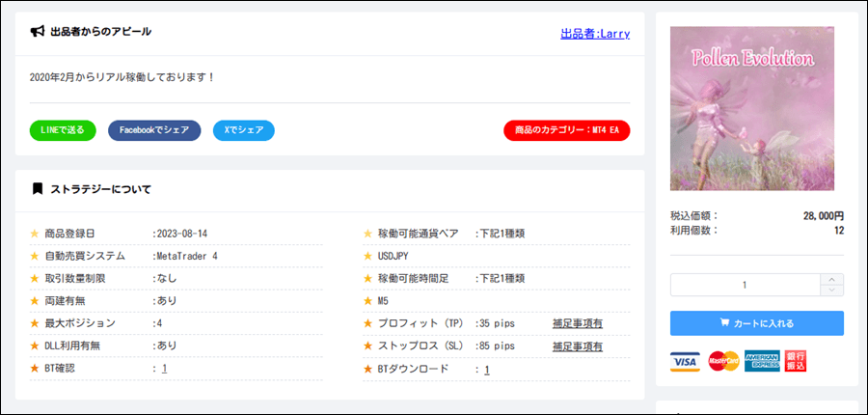Click the MasterCard payment icon

(722, 362)
